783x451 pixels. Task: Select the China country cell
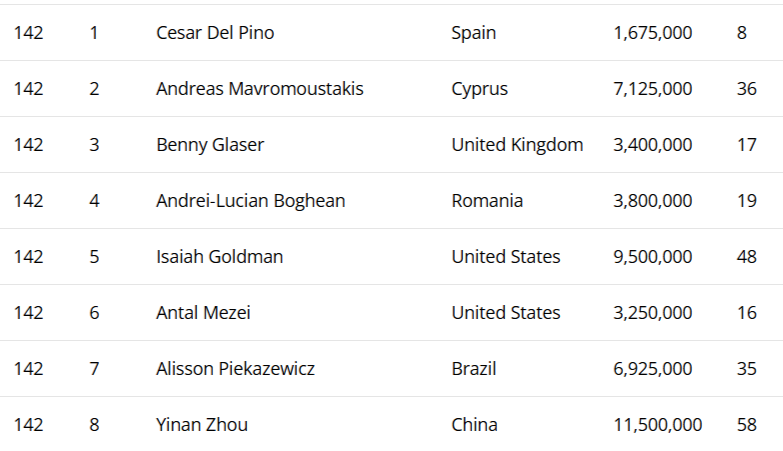474,425
